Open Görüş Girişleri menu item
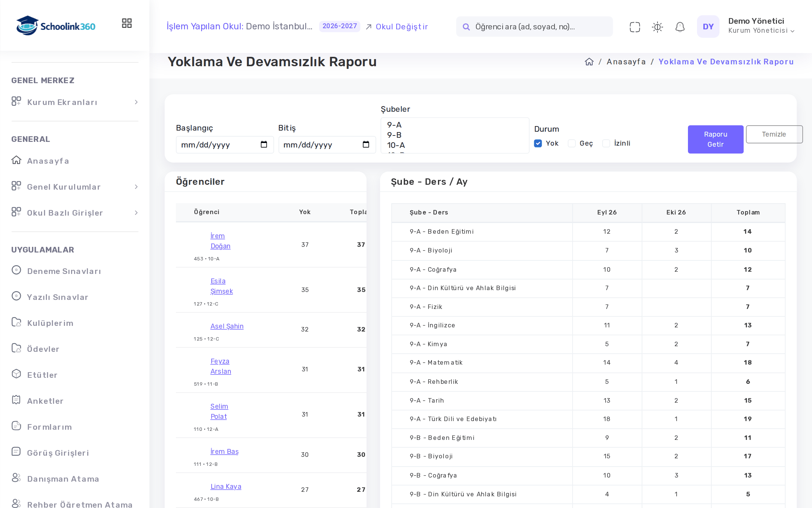Viewport: 812px width, 508px height. [x=58, y=453]
